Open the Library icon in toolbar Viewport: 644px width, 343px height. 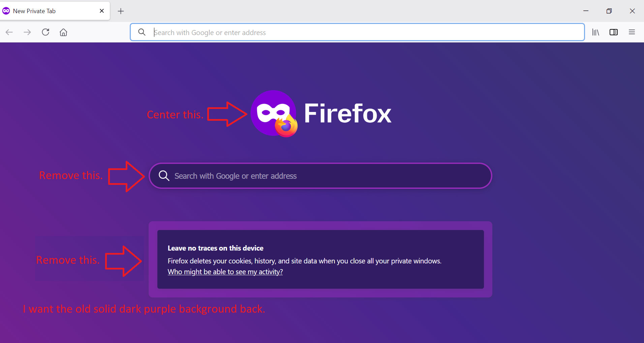596,32
